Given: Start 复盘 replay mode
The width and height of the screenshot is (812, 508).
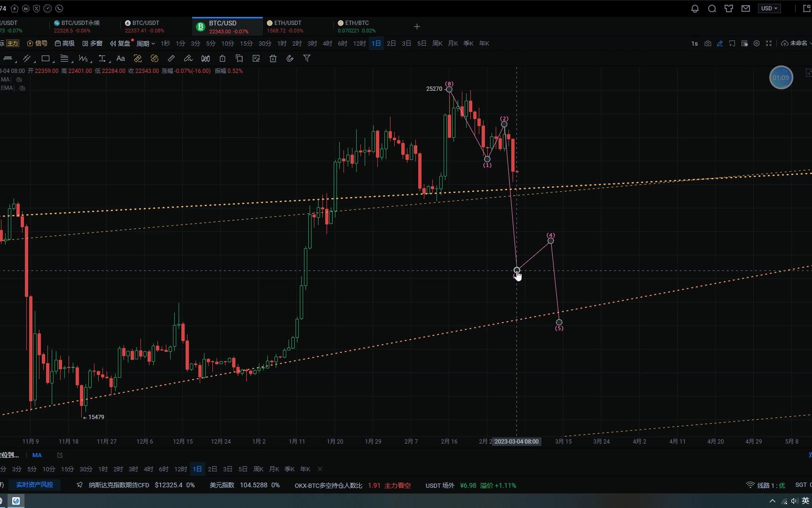Looking at the screenshot, I should tap(120, 43).
